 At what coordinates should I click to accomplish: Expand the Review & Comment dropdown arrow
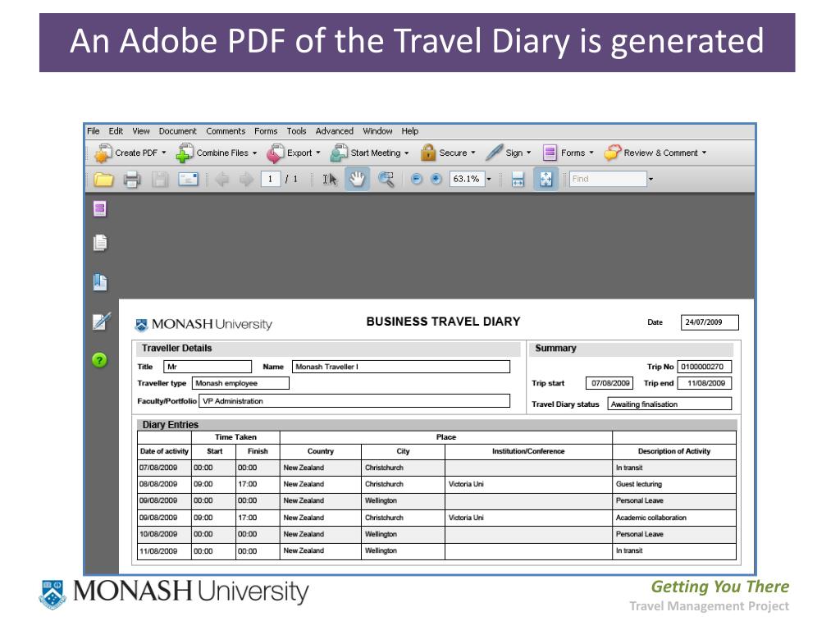point(705,153)
